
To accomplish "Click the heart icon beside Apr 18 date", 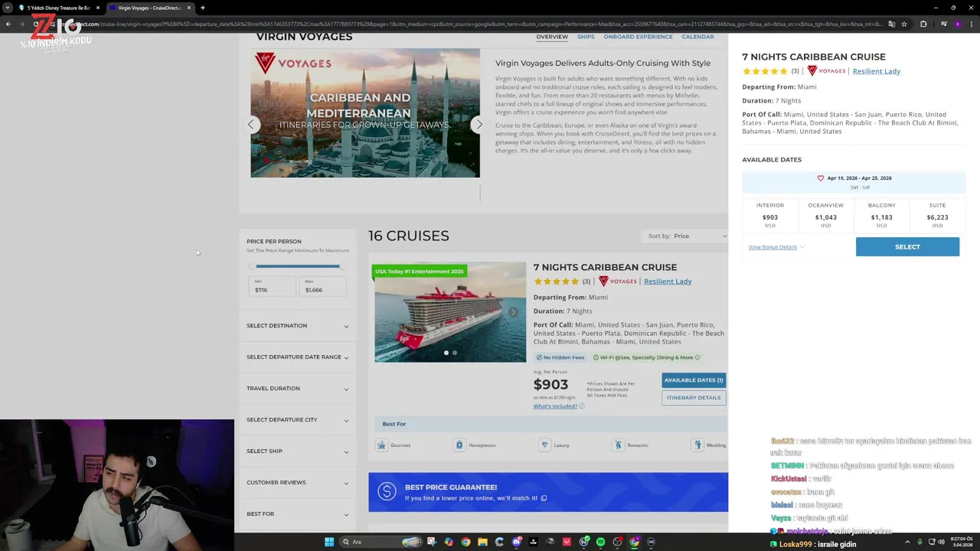I will click(x=821, y=178).
